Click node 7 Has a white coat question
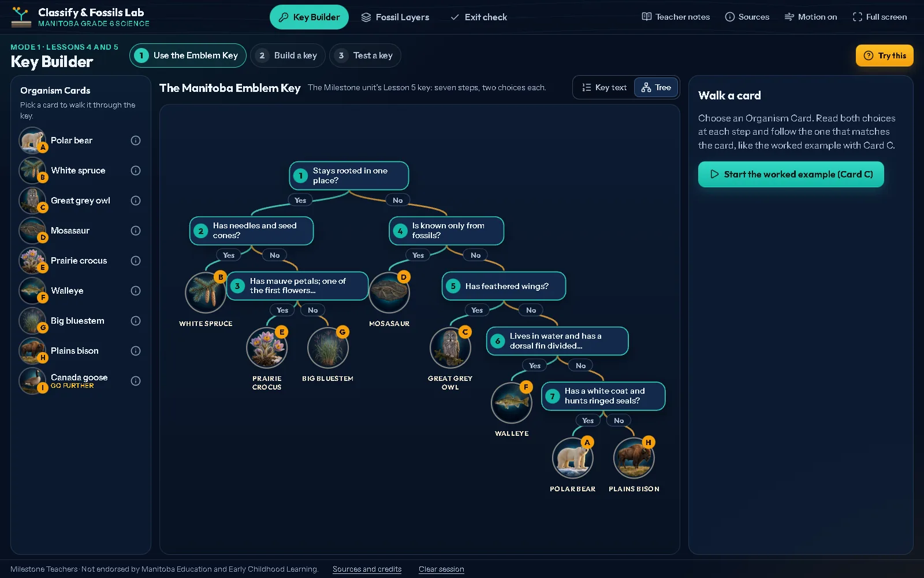924x578 pixels. click(x=603, y=396)
